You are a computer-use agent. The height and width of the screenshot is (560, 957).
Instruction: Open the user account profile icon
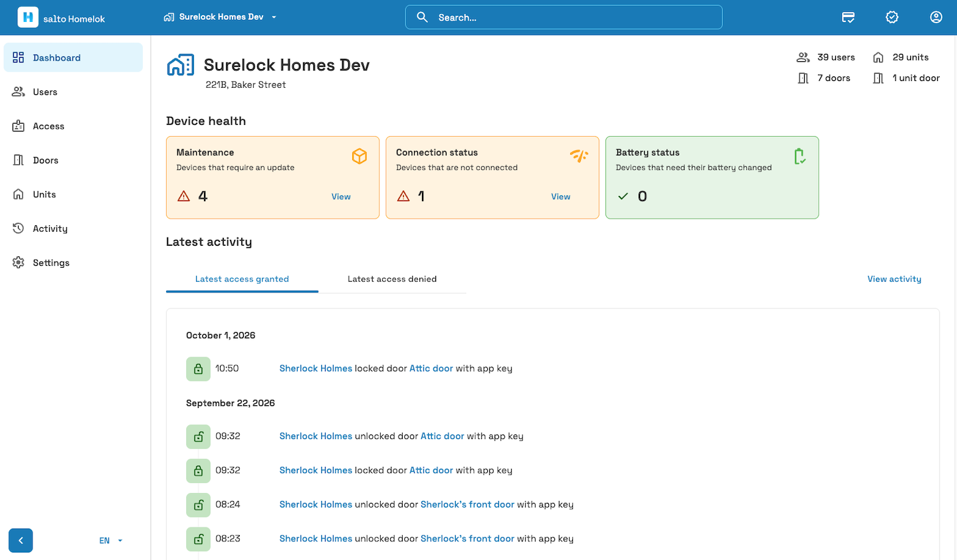tap(936, 17)
